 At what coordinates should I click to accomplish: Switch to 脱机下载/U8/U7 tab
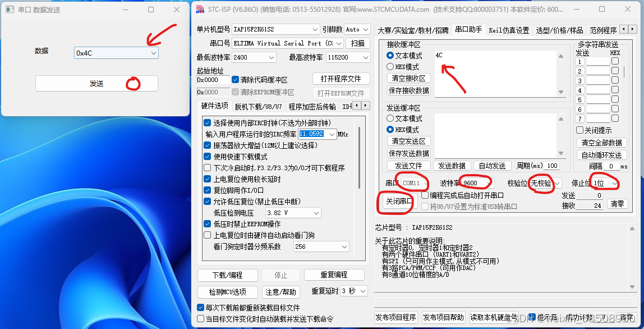coord(259,107)
